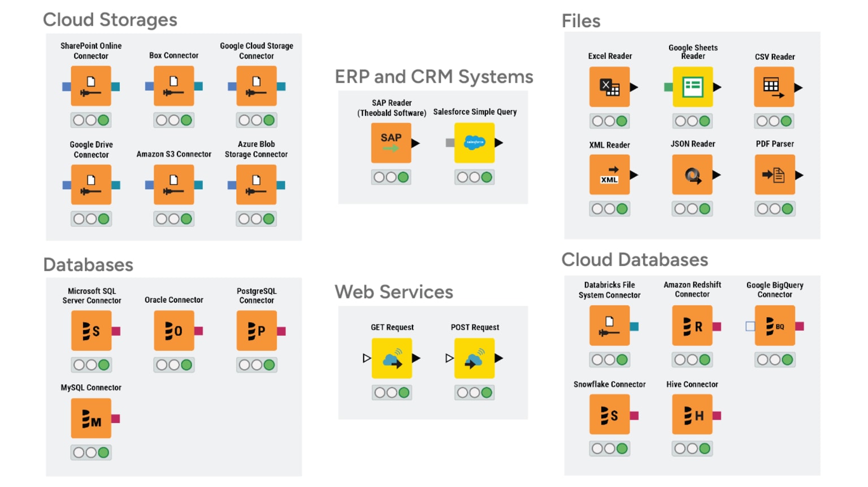Click the "ERP and CRM Systems" heading
The image size is (868, 487).
pos(434,77)
